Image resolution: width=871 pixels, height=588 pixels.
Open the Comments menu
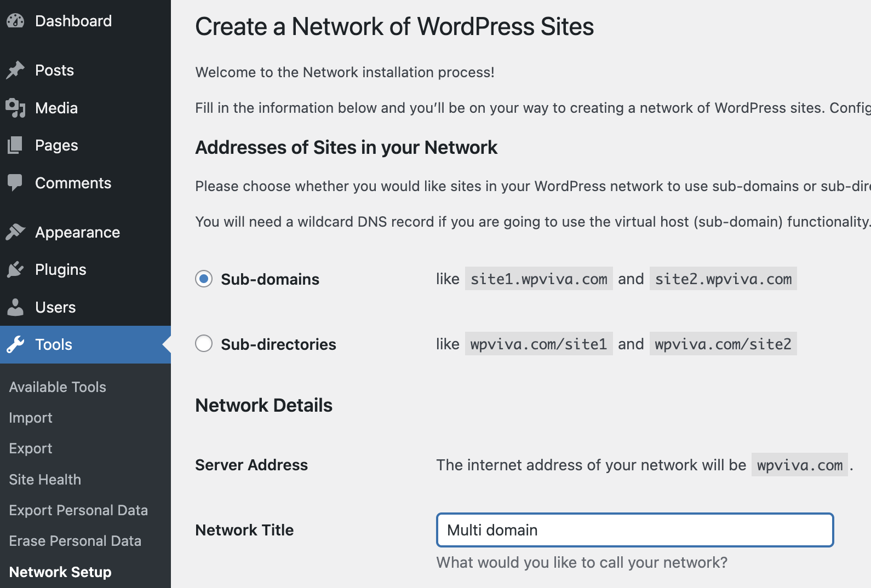73,183
